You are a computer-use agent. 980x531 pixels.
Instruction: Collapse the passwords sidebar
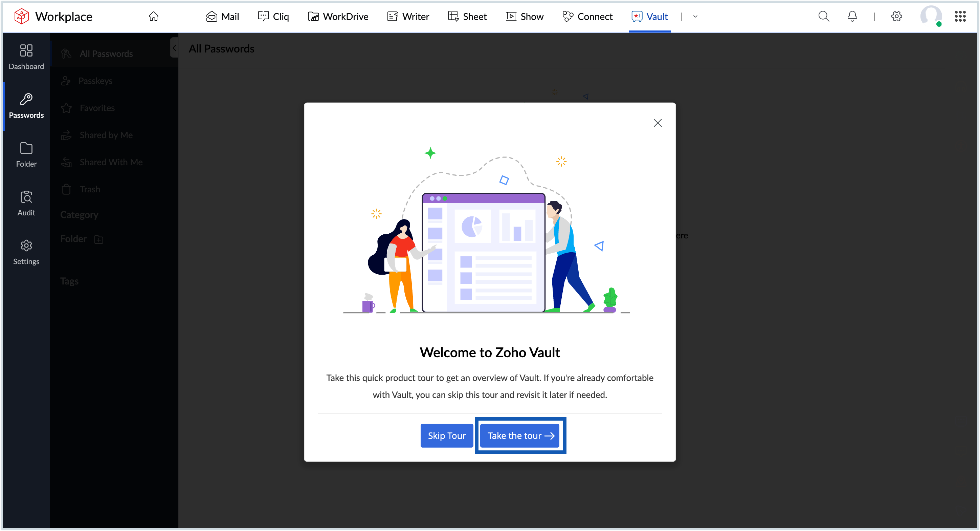[175, 48]
